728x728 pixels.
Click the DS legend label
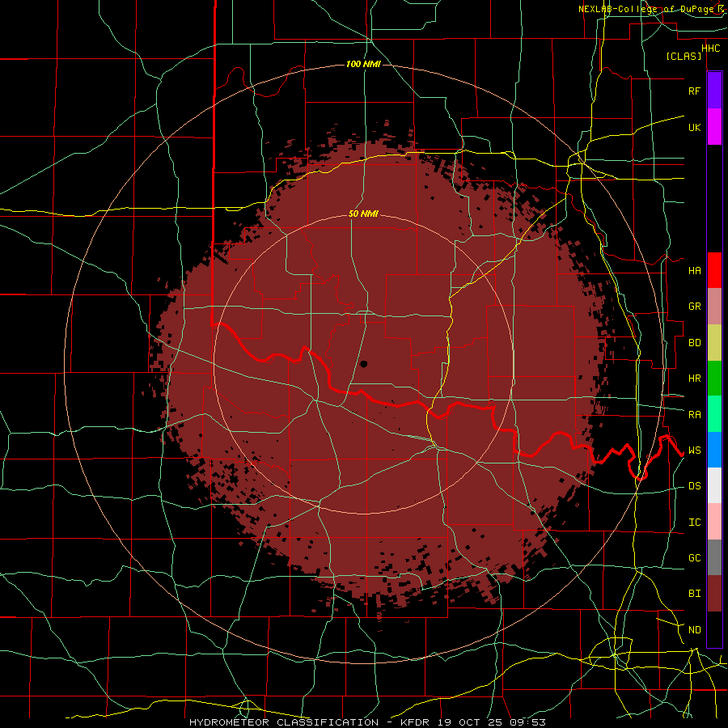(694, 486)
